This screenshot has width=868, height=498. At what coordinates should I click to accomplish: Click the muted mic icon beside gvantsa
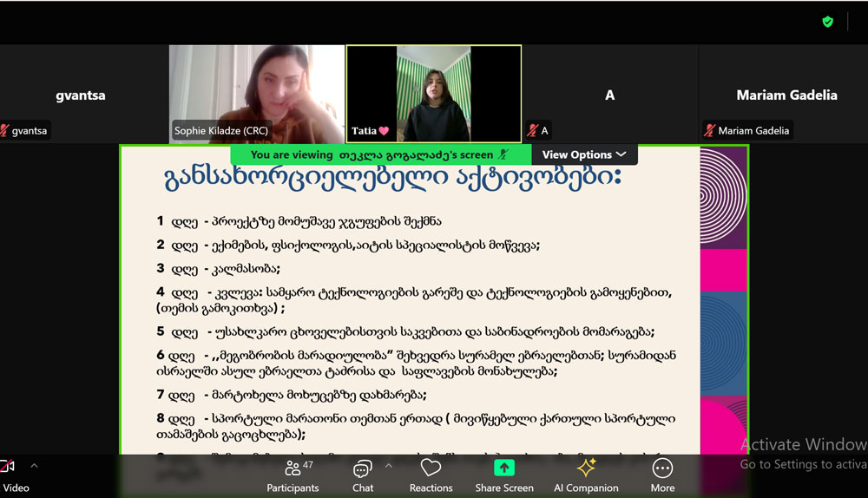coord(5,131)
